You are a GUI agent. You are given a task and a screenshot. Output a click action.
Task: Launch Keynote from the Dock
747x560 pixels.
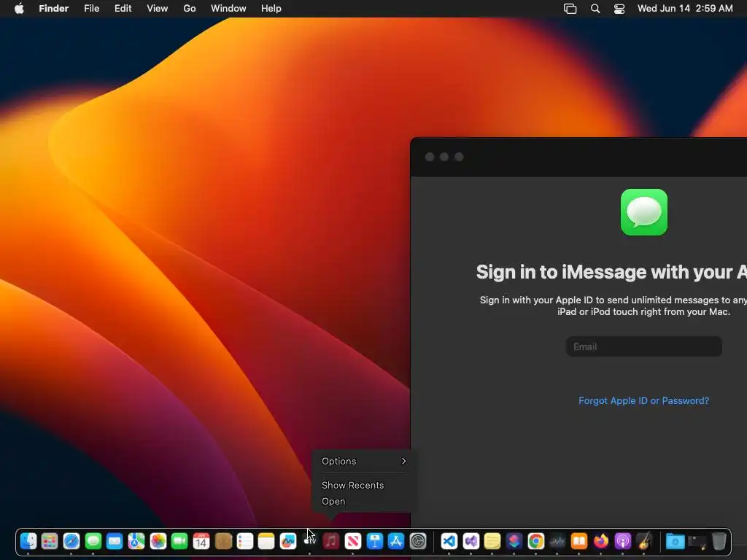click(374, 542)
